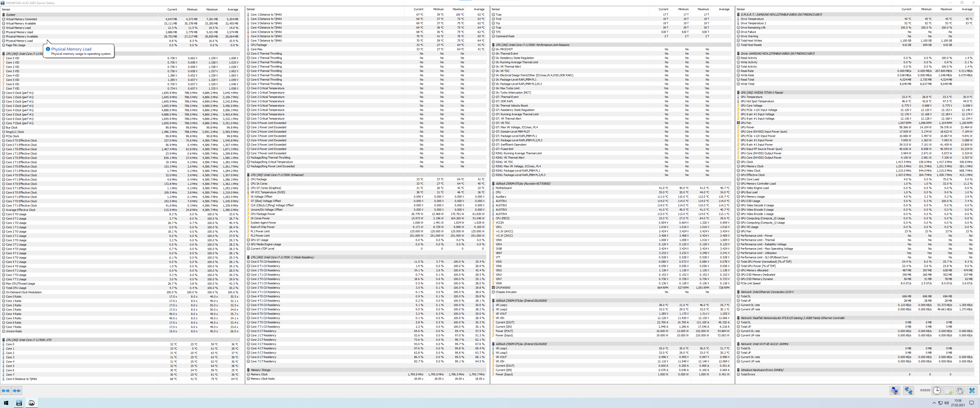Click the taskbar volume speaker icon
The width and height of the screenshot is (980, 408).
[946, 403]
